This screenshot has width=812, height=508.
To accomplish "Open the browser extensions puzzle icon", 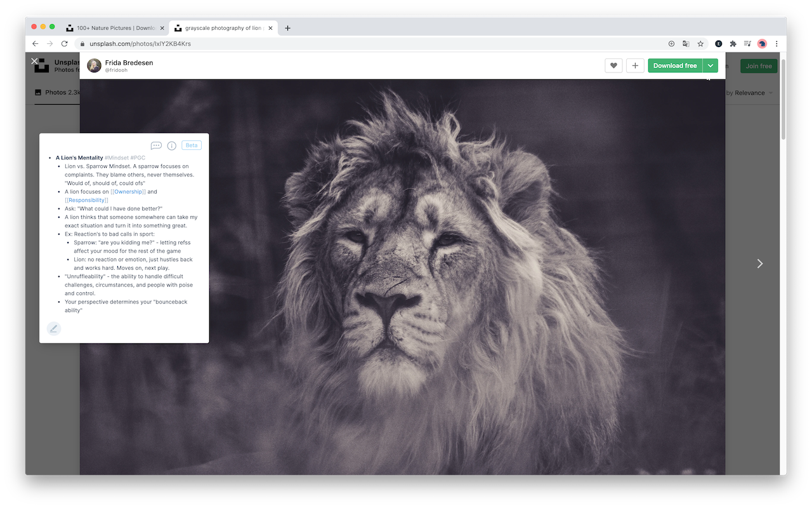I will click(x=733, y=43).
